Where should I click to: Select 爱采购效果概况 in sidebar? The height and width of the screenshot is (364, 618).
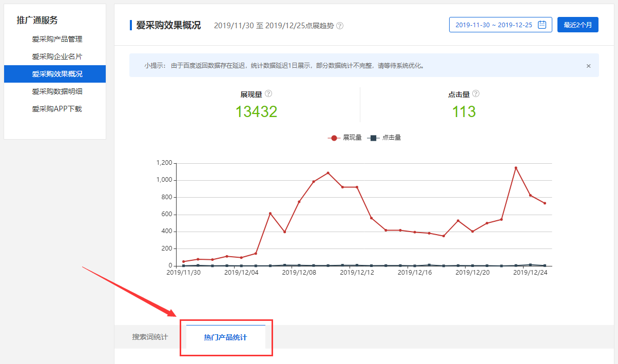tap(57, 74)
